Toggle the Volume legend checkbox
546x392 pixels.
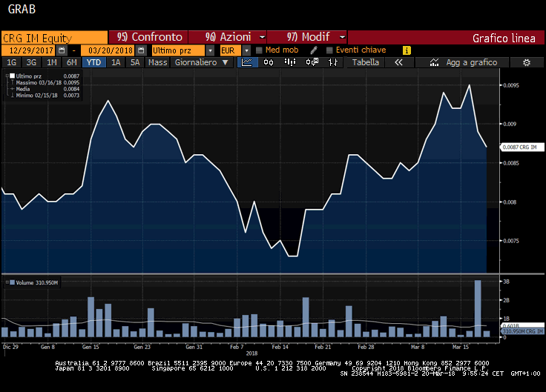[12, 282]
